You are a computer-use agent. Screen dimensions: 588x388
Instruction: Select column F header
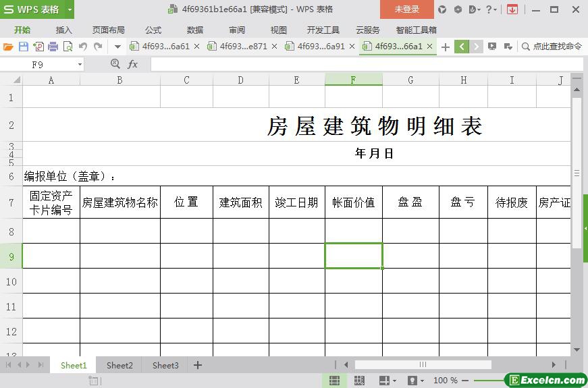pyautogui.click(x=353, y=80)
